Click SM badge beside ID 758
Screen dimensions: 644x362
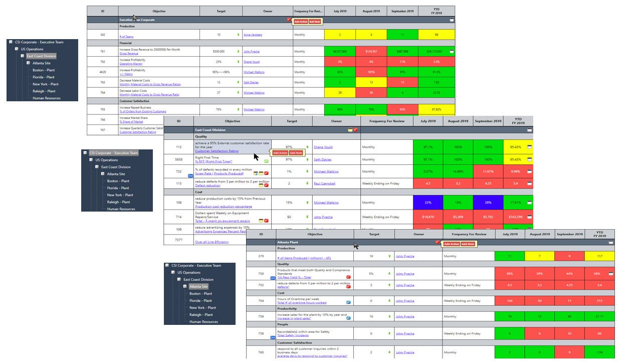(x=273, y=337)
